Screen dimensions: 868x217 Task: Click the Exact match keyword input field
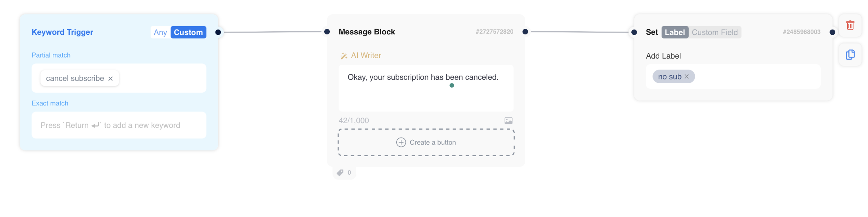[x=119, y=125]
